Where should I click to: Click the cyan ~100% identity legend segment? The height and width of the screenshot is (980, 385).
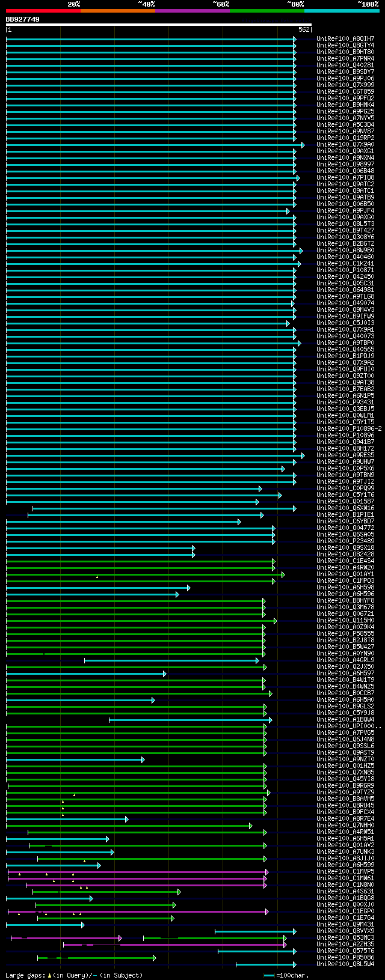pyautogui.click(x=342, y=10)
